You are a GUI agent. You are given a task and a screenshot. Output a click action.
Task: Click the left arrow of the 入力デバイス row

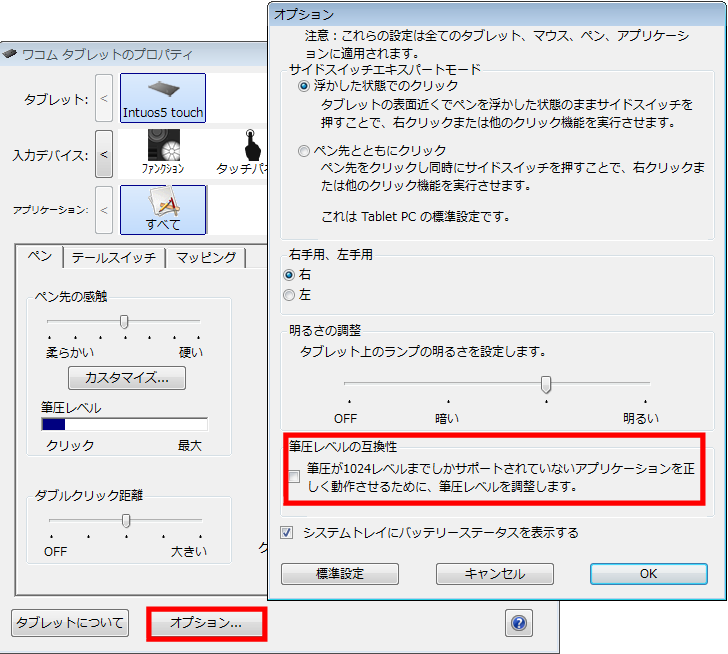(x=104, y=154)
